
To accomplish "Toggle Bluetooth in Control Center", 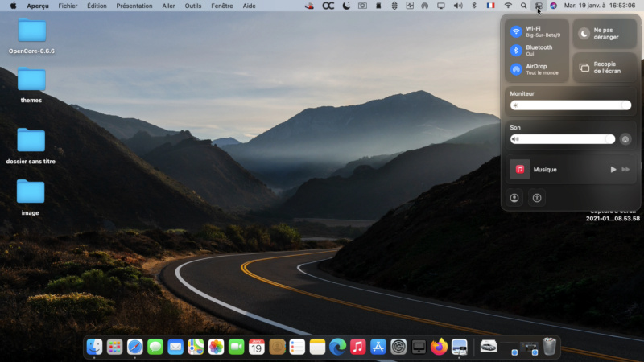I will point(516,51).
